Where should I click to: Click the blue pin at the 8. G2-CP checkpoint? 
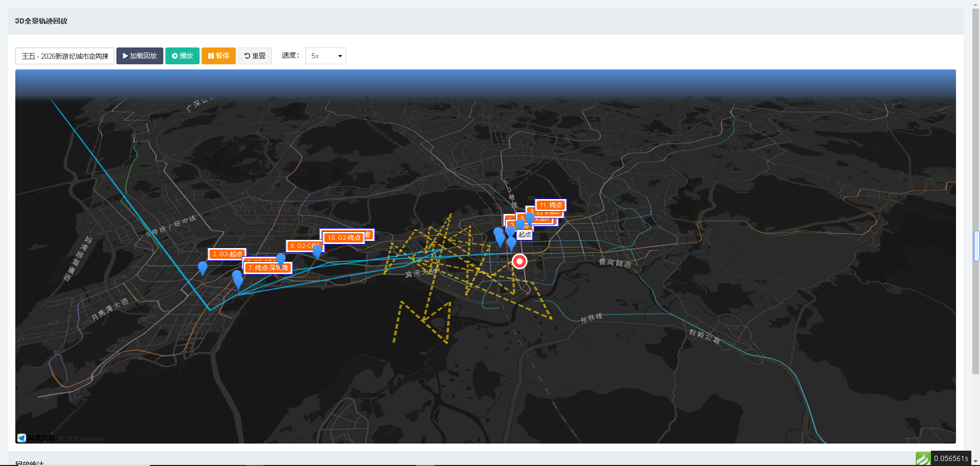coord(317,251)
